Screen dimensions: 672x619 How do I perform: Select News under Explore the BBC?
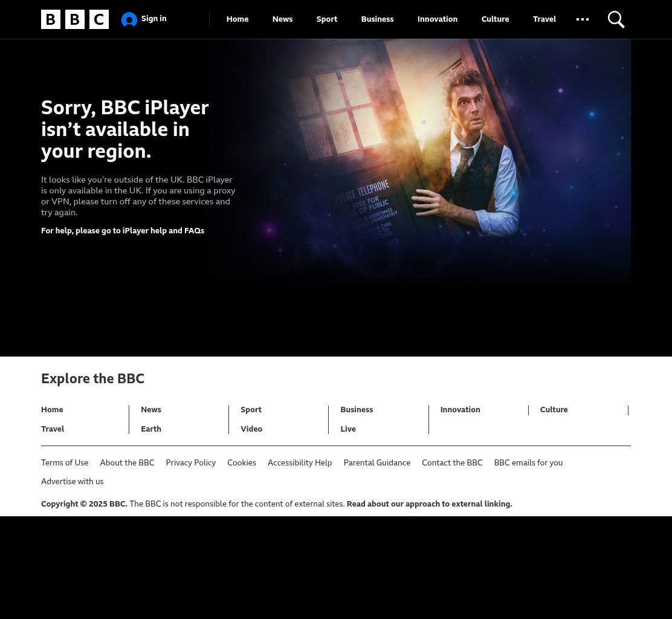click(151, 409)
